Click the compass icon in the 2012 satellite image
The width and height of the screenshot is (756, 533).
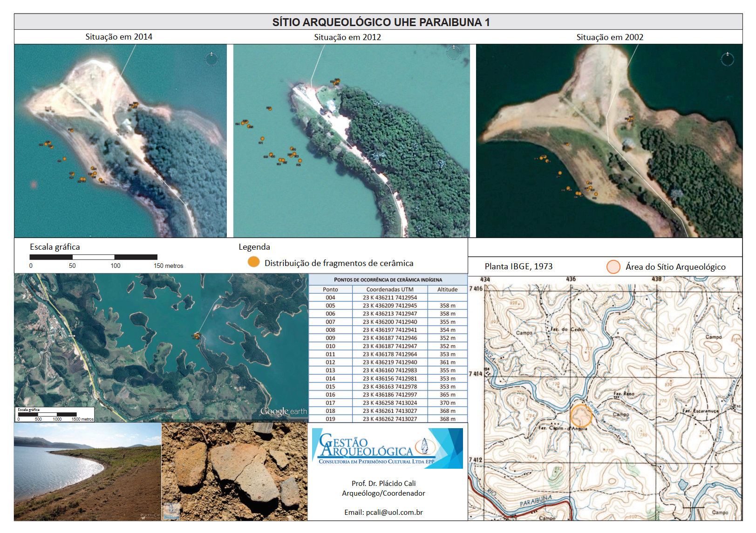pos(453,52)
